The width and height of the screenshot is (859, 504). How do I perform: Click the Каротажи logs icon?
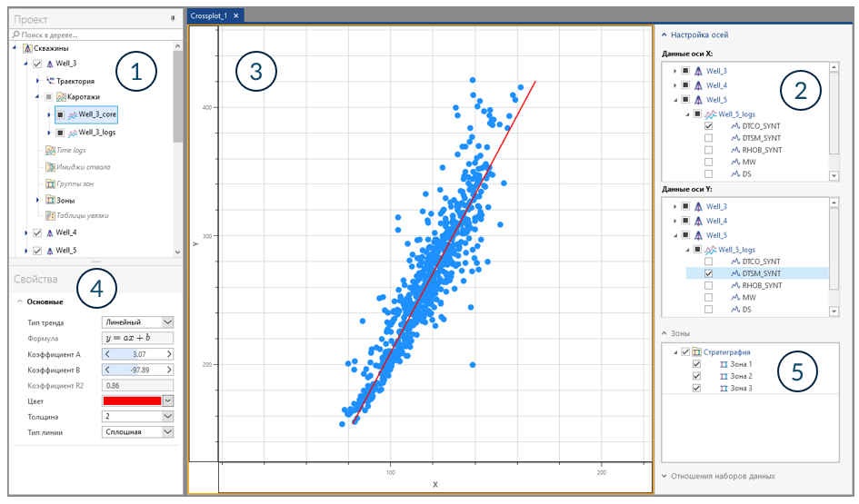pyautogui.click(x=62, y=97)
